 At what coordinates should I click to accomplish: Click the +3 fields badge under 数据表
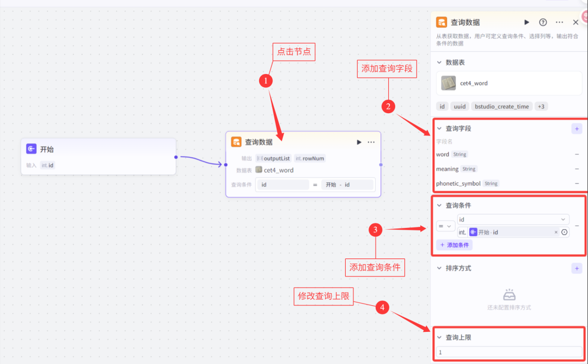coord(541,106)
